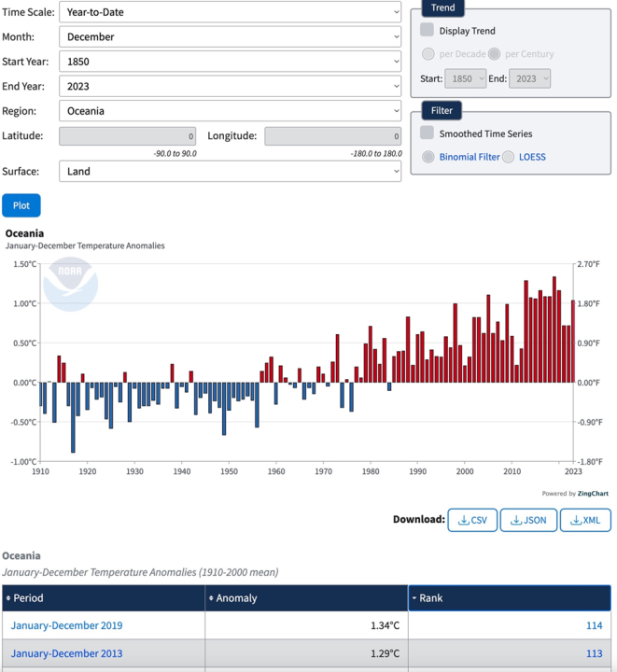Open the January-December 2019 link
617x672 pixels.
pyautogui.click(x=66, y=625)
